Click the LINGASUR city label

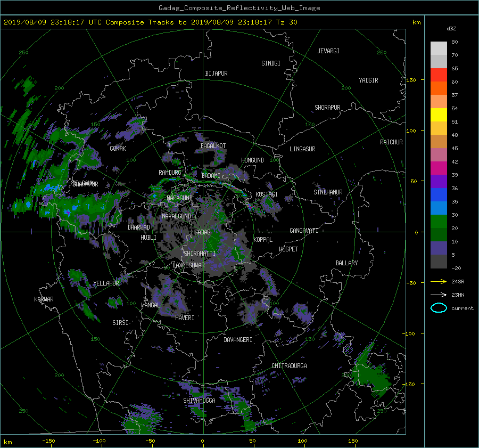pos(302,149)
